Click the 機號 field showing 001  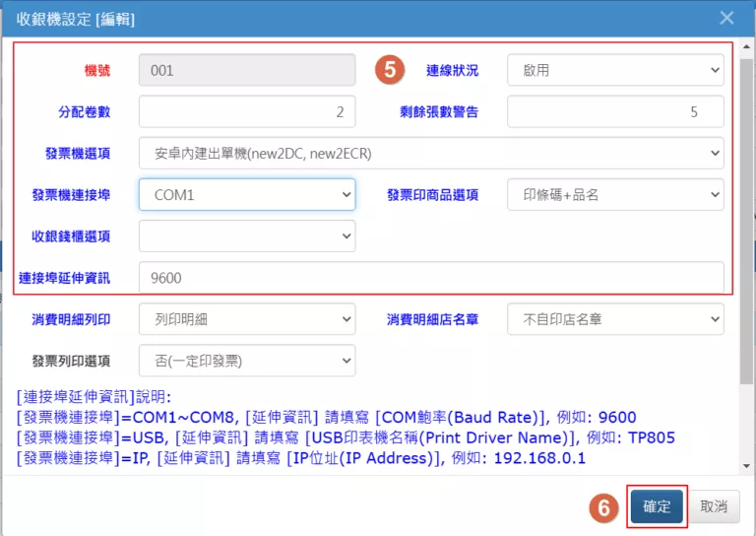[x=247, y=70]
